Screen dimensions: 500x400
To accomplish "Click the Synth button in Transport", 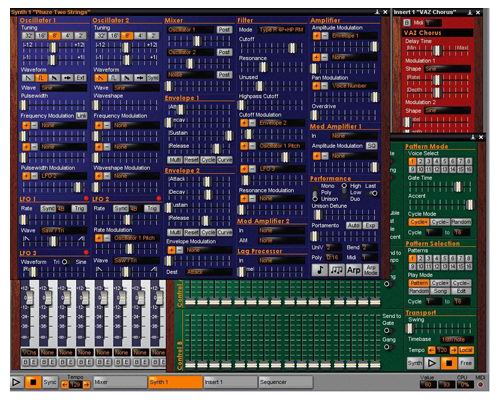I will 415,363.
